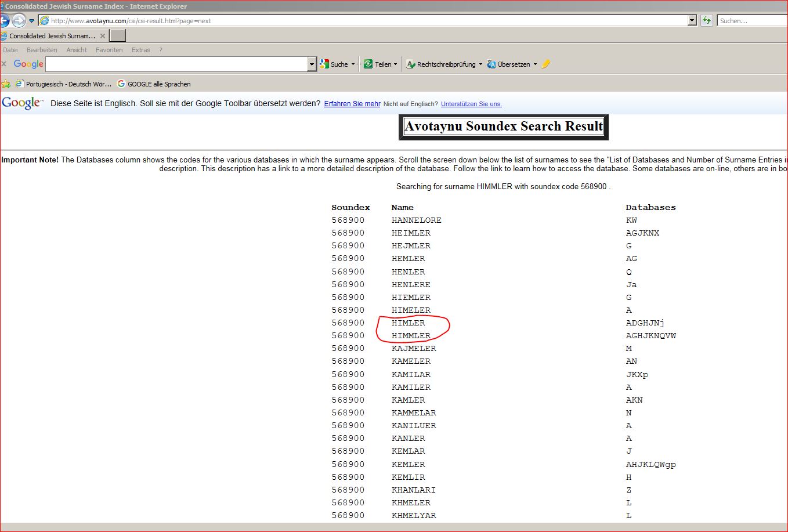Open the Favoriten menu

click(x=109, y=50)
